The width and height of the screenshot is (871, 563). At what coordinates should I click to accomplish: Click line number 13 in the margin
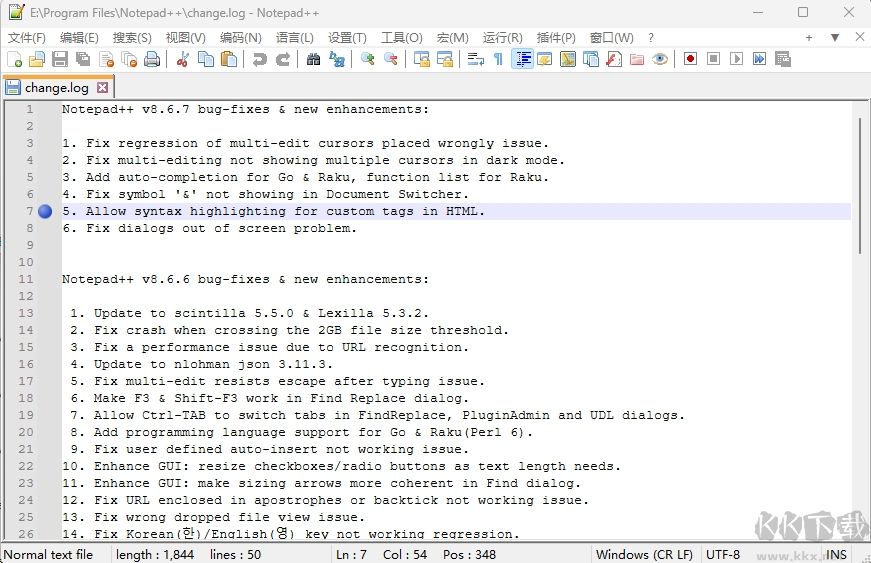point(26,313)
